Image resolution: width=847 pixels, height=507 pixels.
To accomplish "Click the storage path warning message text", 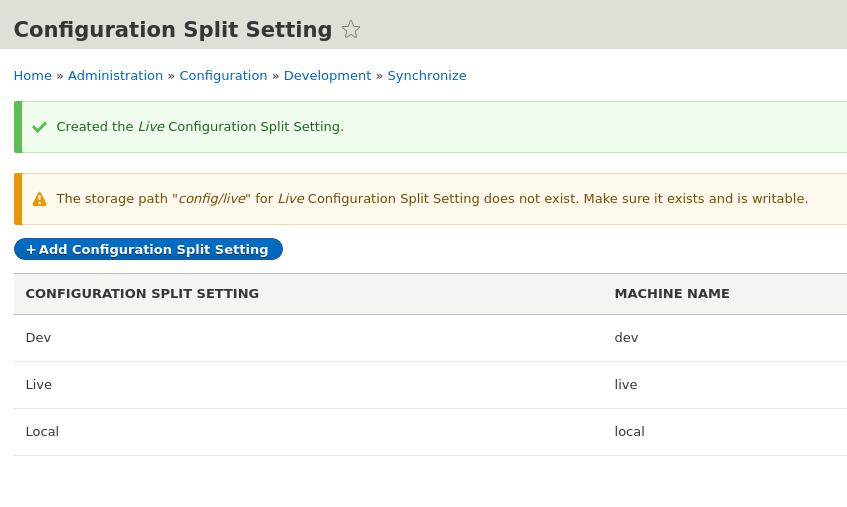I will (432, 199).
